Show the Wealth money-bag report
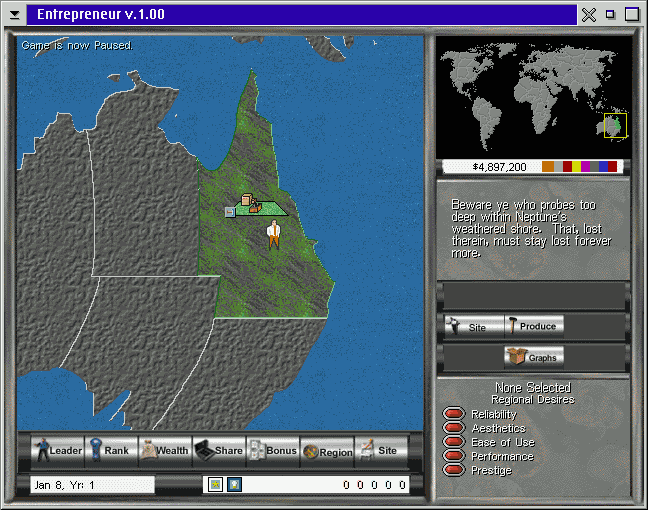This screenshot has width=648, height=510. pos(165,451)
